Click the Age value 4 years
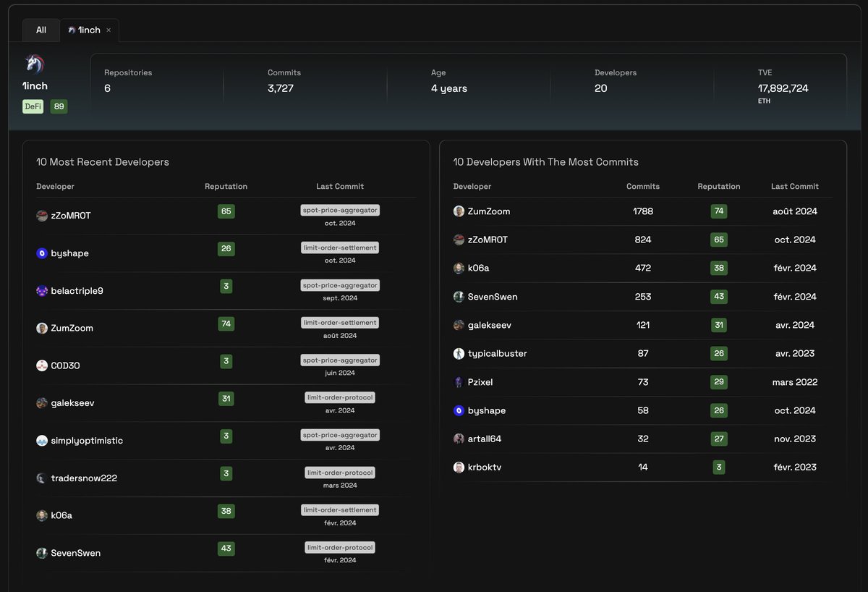This screenshot has height=592, width=868. click(449, 88)
